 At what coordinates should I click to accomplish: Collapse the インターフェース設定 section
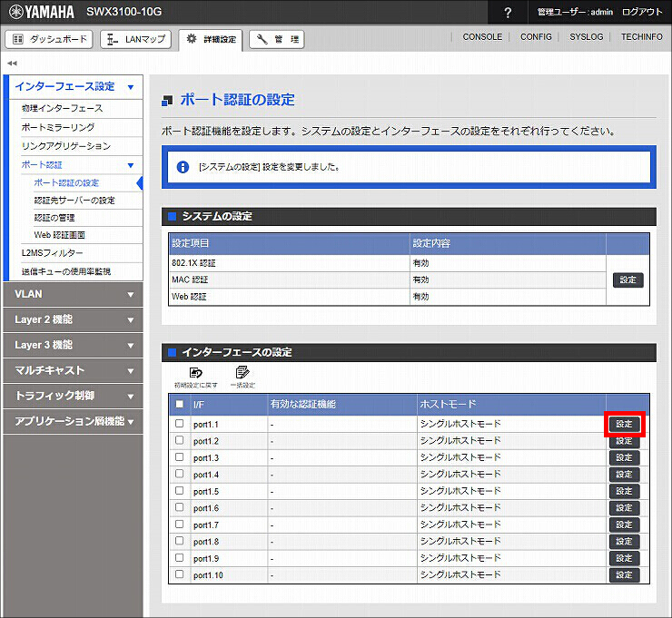click(x=76, y=87)
